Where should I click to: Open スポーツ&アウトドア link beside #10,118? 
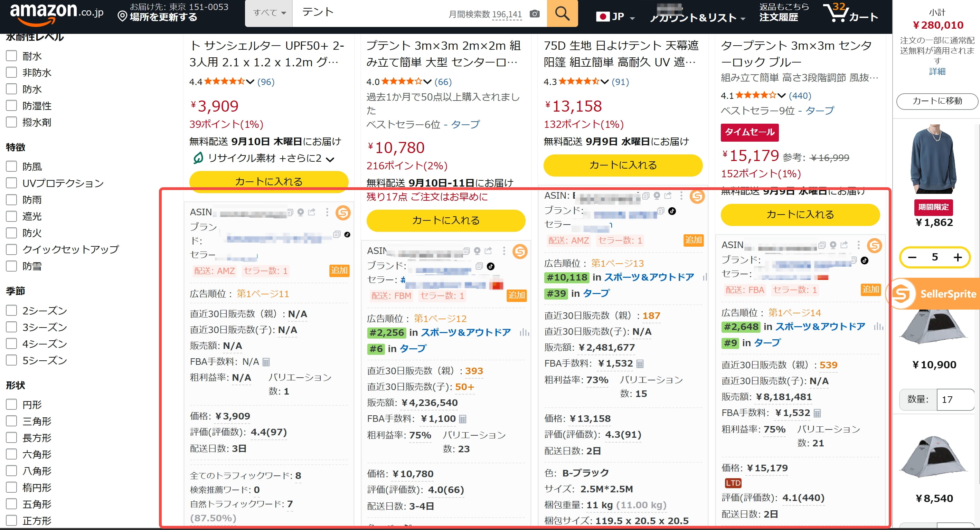click(649, 277)
